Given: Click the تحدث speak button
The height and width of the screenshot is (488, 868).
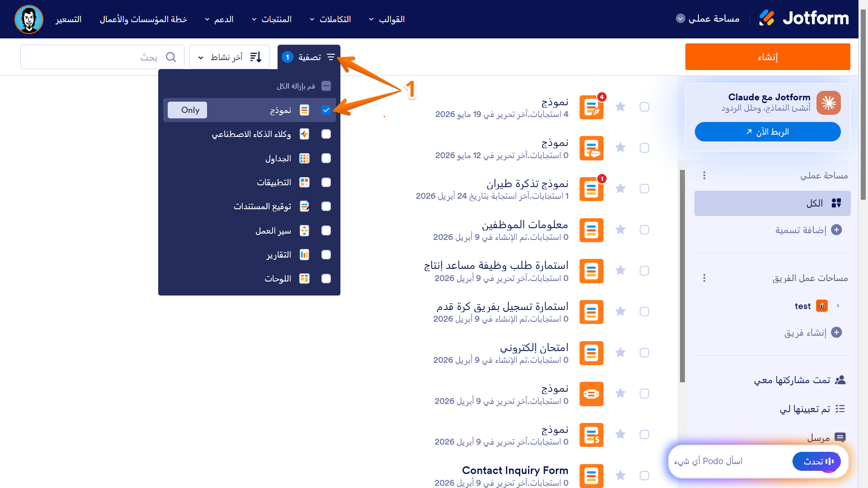Looking at the screenshot, I should click(x=816, y=461).
